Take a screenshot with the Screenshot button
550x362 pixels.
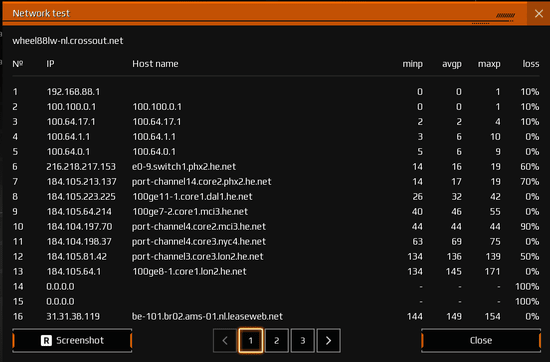(x=72, y=340)
